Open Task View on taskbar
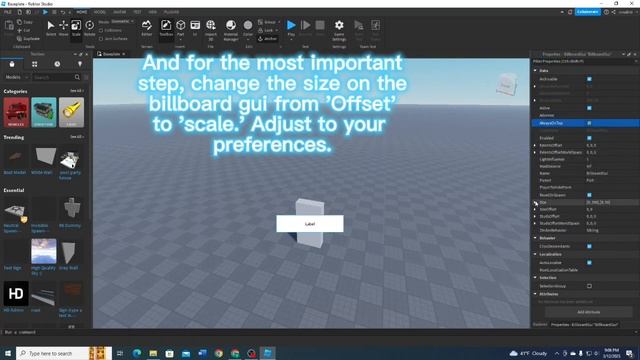This screenshot has height=360, width=640. (120, 353)
